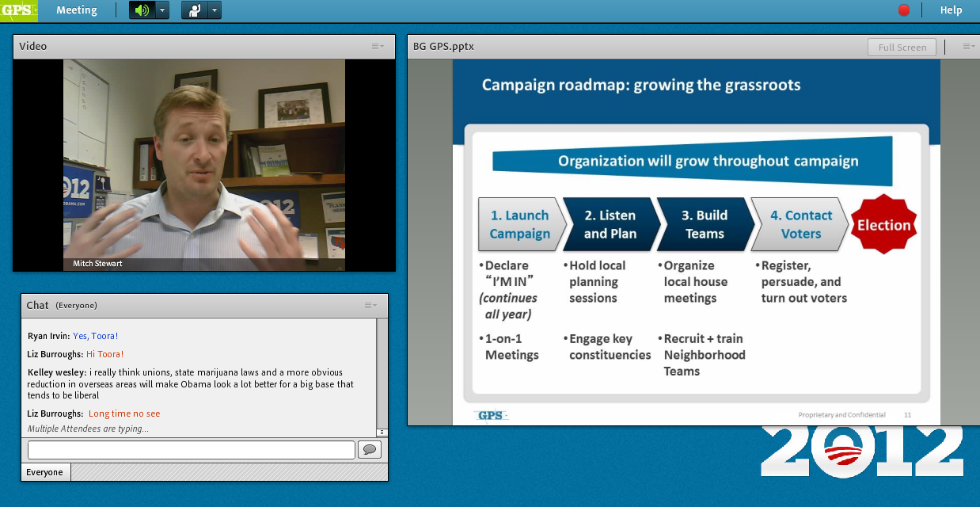Click the red recording indicator

904,10
